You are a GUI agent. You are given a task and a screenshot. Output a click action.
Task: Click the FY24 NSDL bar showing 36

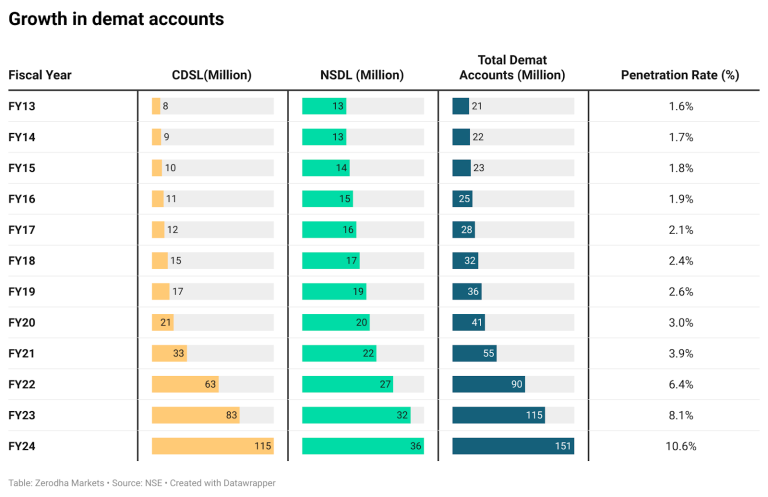pyautogui.click(x=362, y=446)
